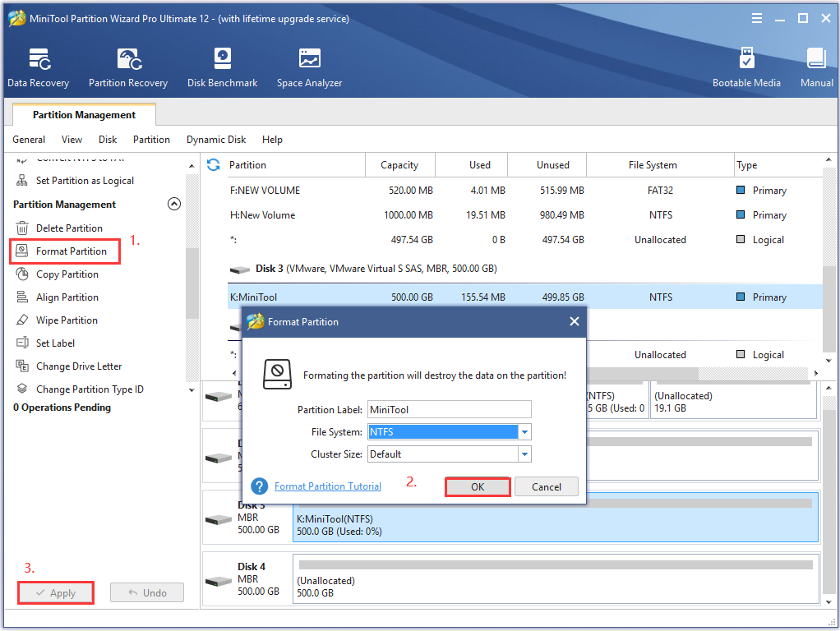Open the Cluster Size dropdown

524,454
